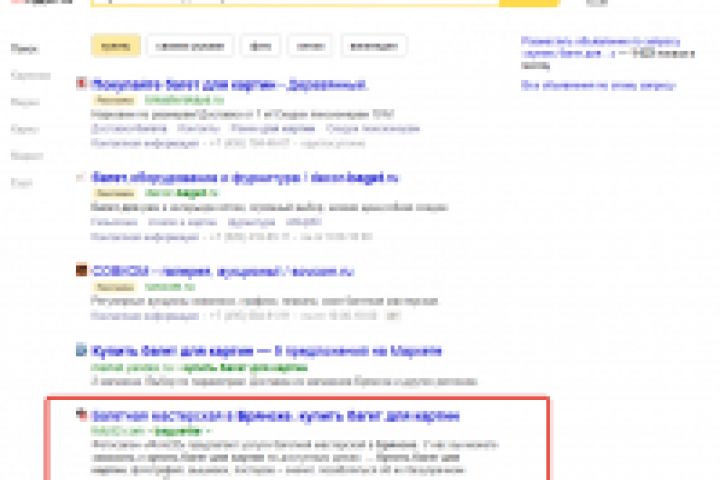The image size is (720, 480).
Task: Click the favicon of the Багетная мастерская result
Action: tap(81, 414)
